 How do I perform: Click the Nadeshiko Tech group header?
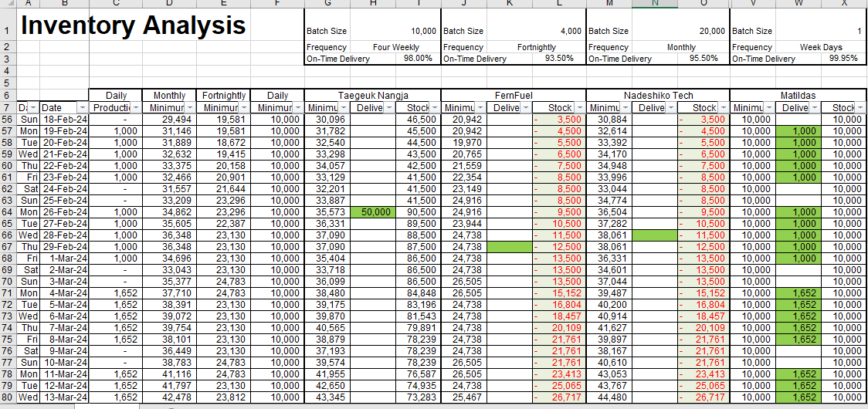(x=658, y=95)
